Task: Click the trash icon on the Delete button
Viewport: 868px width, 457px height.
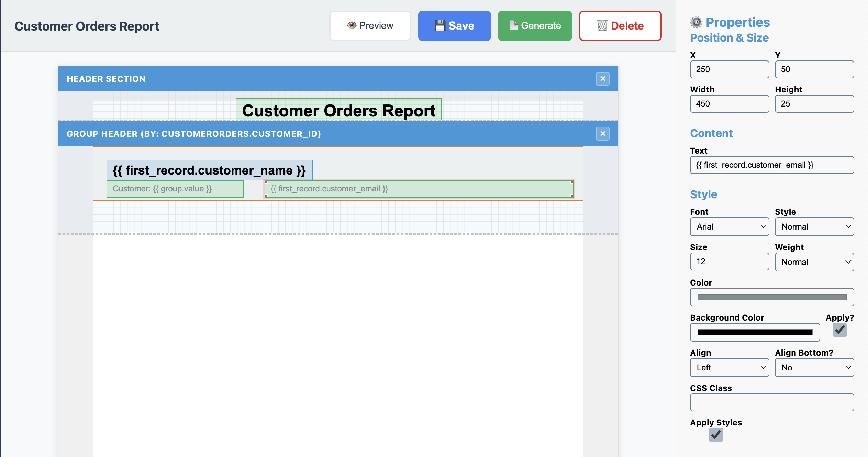Action: coord(602,25)
